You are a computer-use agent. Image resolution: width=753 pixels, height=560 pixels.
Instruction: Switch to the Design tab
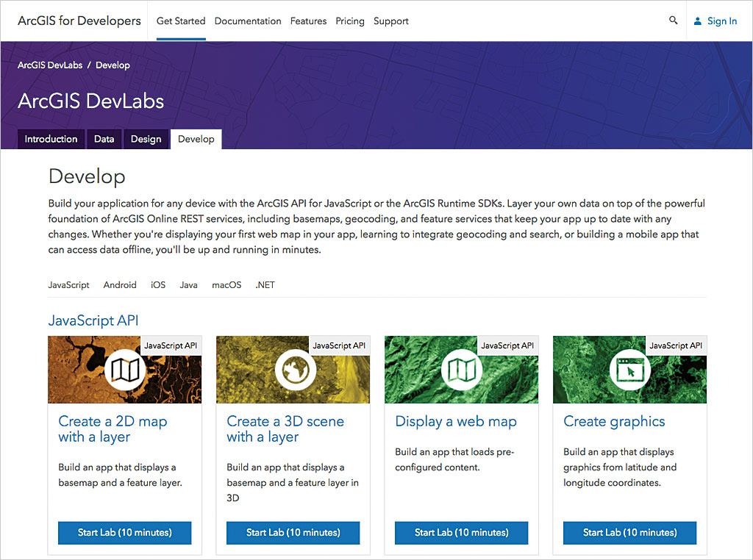[x=146, y=139]
